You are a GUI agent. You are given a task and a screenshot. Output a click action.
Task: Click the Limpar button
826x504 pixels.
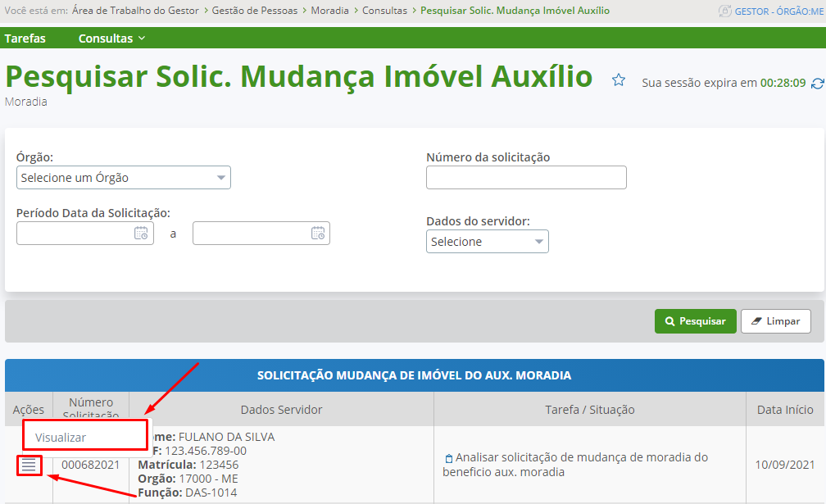pos(775,321)
